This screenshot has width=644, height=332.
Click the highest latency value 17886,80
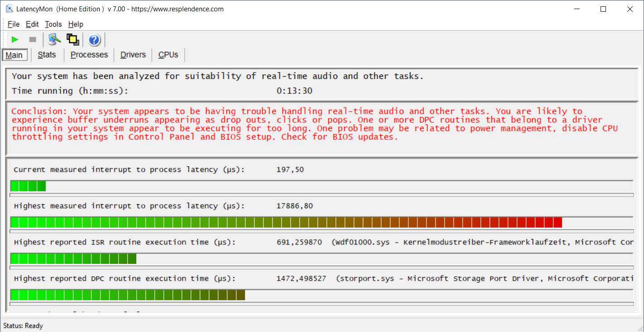coord(295,206)
